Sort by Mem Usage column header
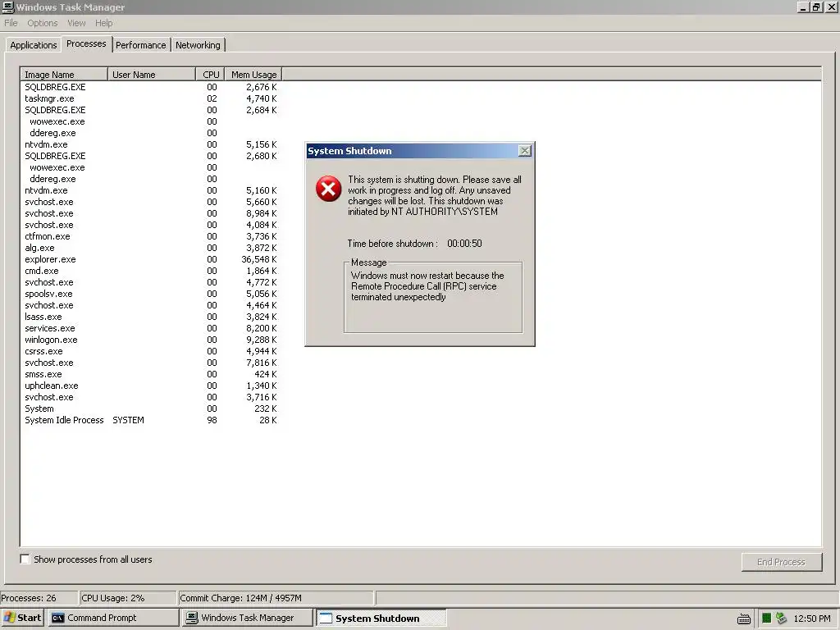The image size is (840, 630). 253,75
